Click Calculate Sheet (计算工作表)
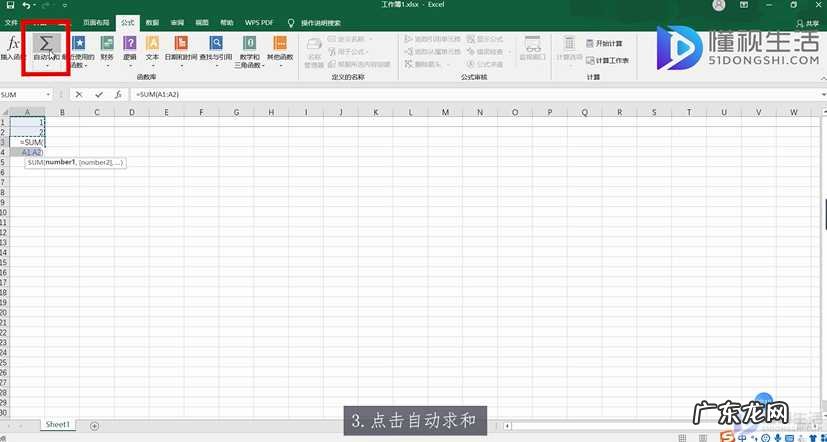 (x=608, y=61)
